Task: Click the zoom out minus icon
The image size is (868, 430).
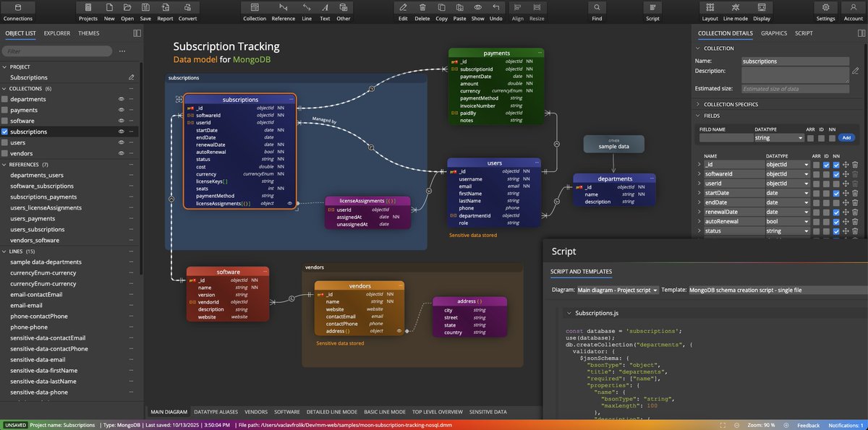Action: click(x=737, y=425)
